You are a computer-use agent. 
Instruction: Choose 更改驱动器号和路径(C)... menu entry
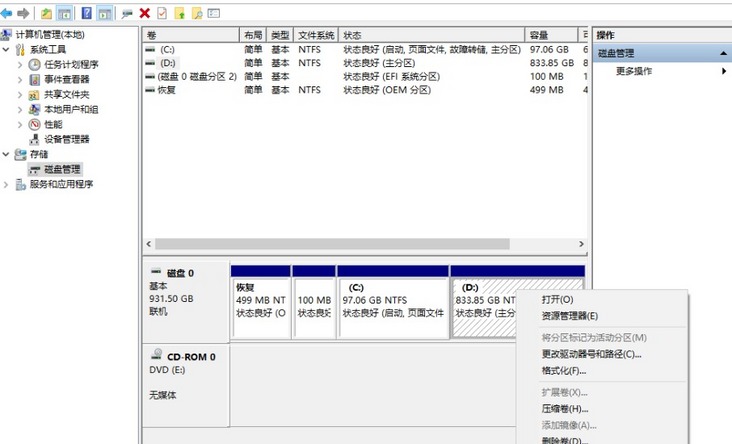[602, 354]
